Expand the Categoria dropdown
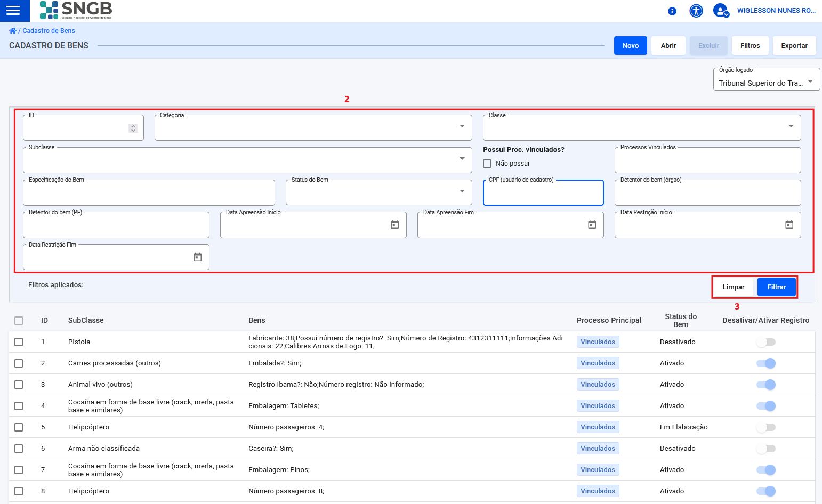This screenshot has height=504, width=822. coord(313,128)
